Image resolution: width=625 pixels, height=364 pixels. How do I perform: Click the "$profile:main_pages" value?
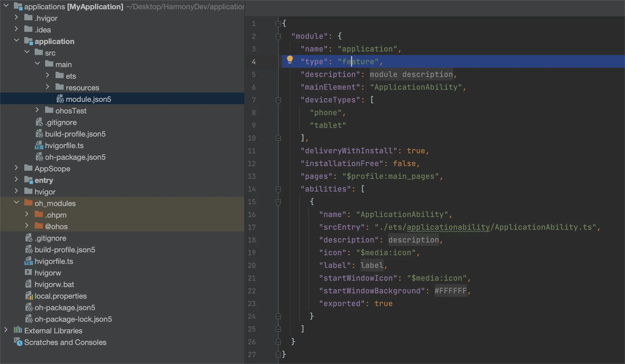[x=391, y=176]
